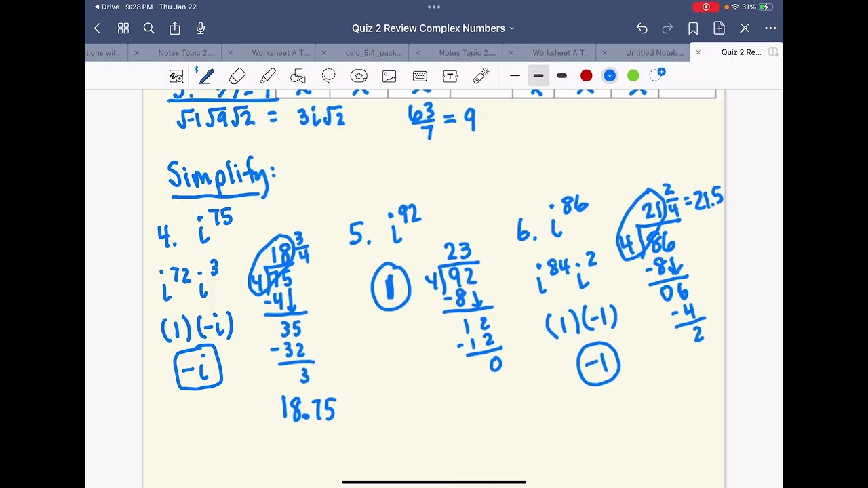Bookmark the current page
The height and width of the screenshot is (488, 868).
click(693, 28)
